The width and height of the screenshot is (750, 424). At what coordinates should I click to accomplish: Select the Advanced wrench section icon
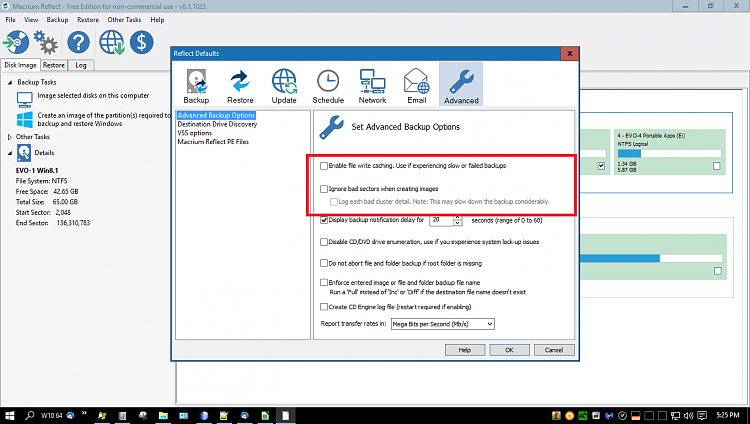point(461,85)
